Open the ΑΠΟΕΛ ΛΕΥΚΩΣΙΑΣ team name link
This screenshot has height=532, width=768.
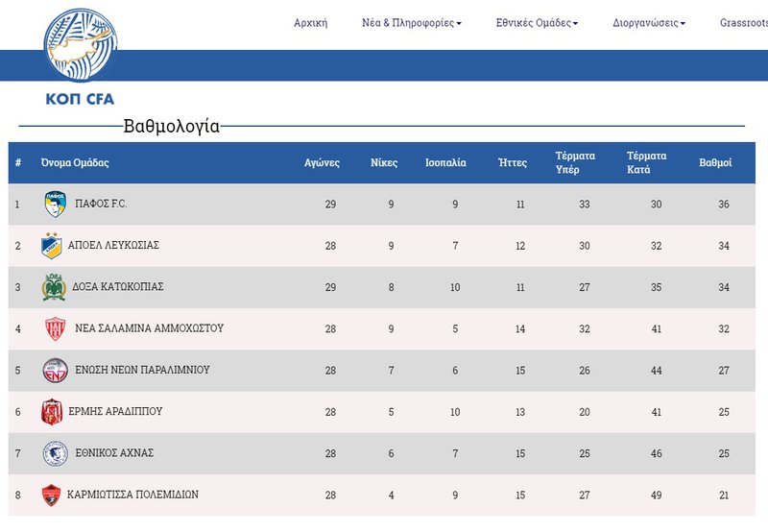[x=113, y=245]
